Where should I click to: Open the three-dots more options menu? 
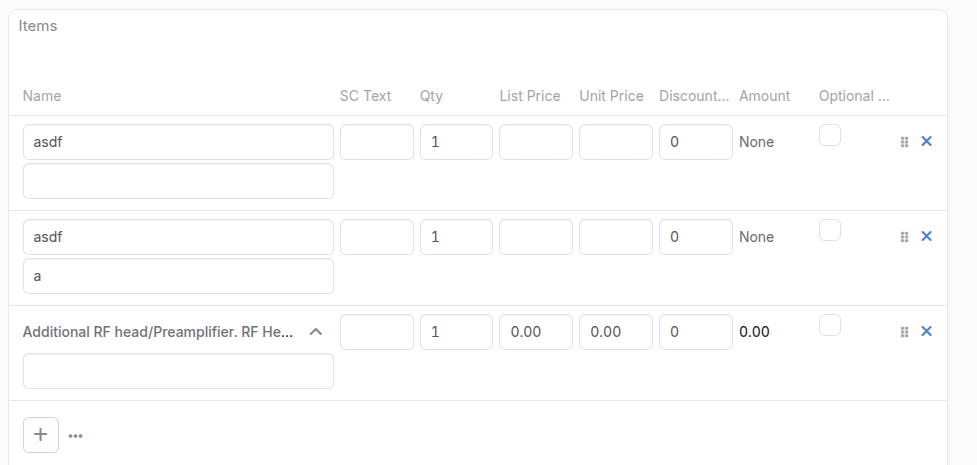tap(76, 436)
